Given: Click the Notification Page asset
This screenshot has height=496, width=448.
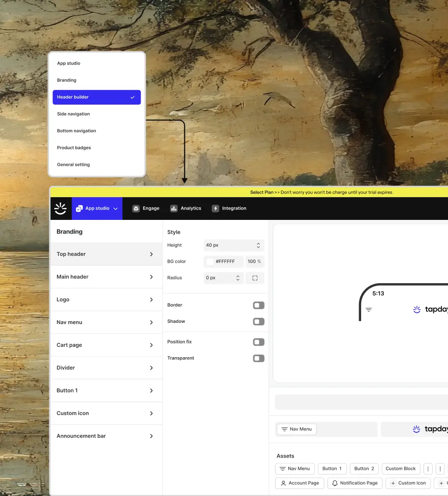Looking at the screenshot, I should [355, 483].
